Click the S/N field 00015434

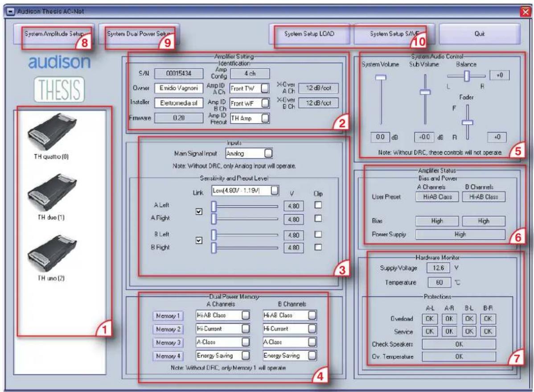(179, 73)
